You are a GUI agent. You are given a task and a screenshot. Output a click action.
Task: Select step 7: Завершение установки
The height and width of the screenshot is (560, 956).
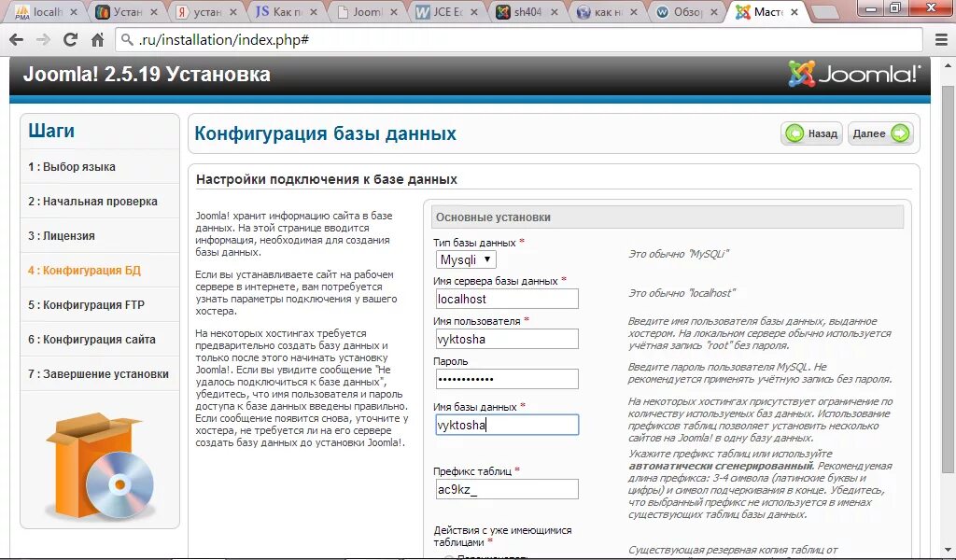(x=100, y=373)
